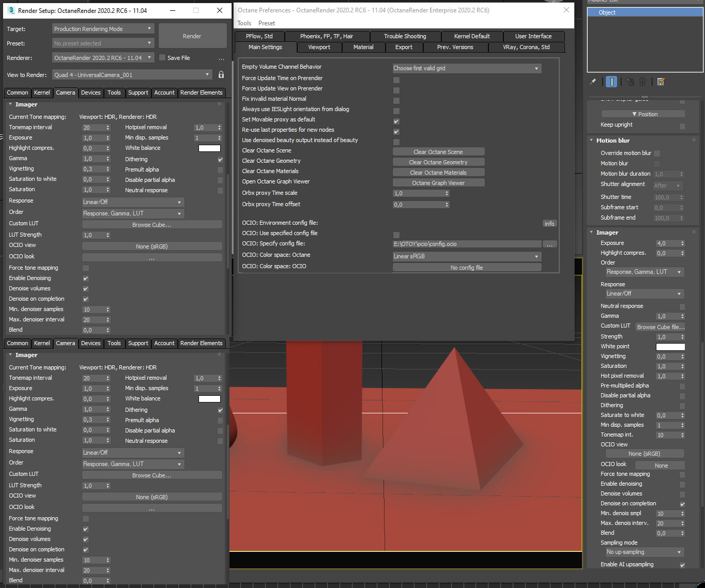The width and height of the screenshot is (705, 588).
Task: Open the Material tab in Octane Preferences
Action: pyautogui.click(x=363, y=47)
